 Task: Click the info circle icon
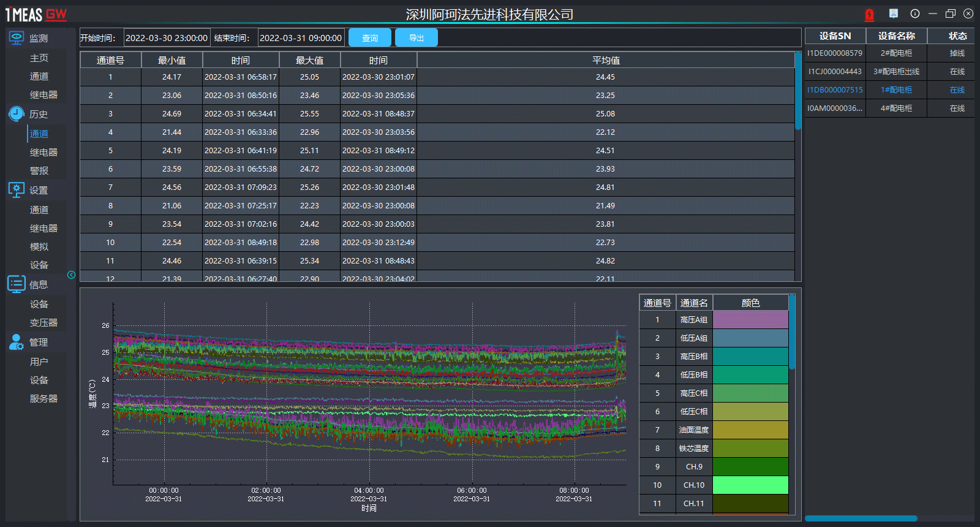click(x=915, y=13)
